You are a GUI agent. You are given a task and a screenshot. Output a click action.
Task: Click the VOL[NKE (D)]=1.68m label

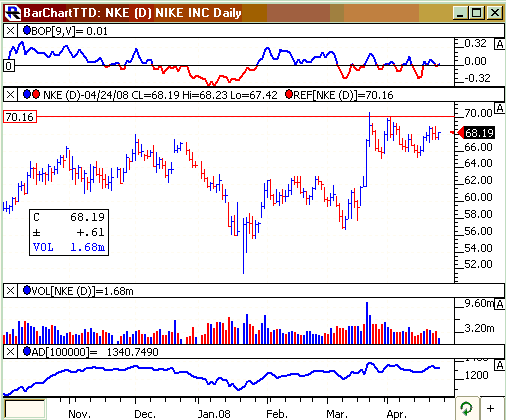(82, 291)
